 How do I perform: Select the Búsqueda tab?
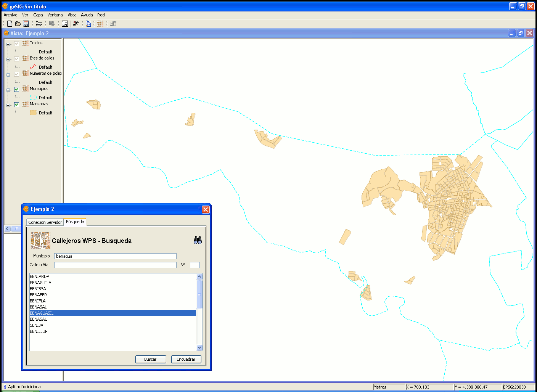tap(75, 222)
